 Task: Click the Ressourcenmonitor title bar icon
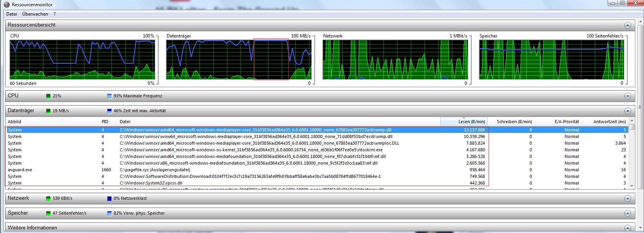point(7,4)
